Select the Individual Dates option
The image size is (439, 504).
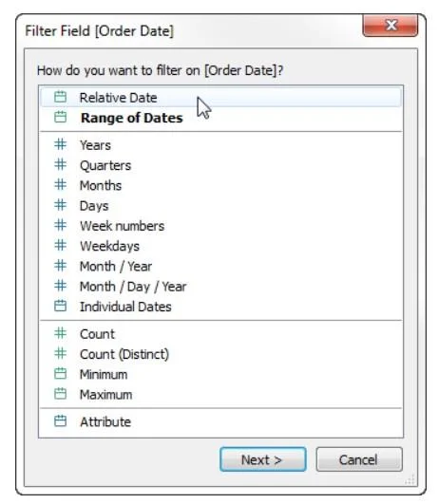pyautogui.click(x=220, y=307)
